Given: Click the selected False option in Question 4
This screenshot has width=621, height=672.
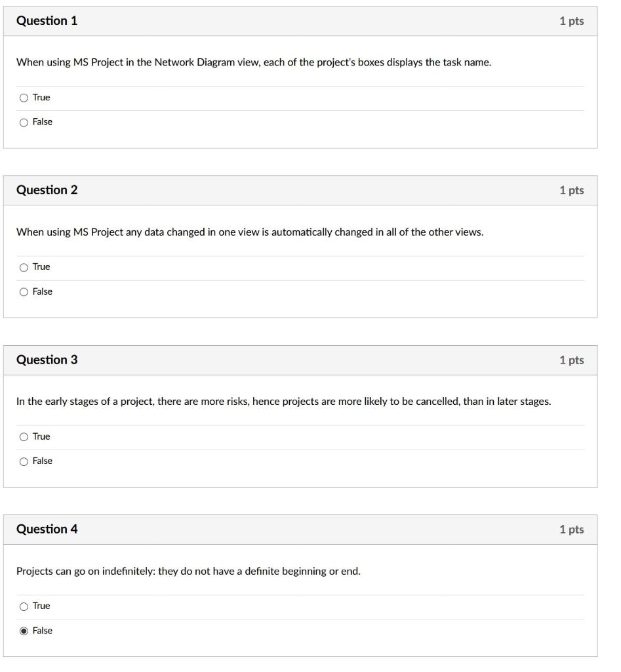Looking at the screenshot, I should tap(24, 631).
